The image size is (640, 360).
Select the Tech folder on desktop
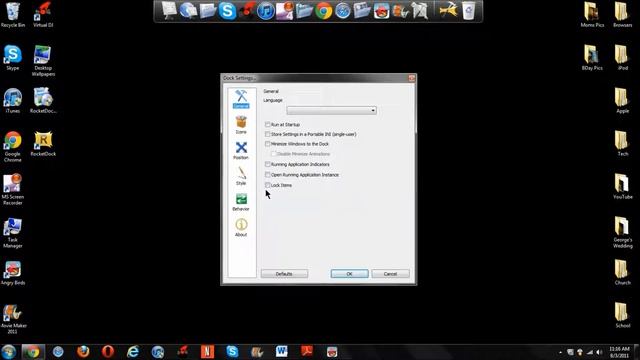click(622, 143)
